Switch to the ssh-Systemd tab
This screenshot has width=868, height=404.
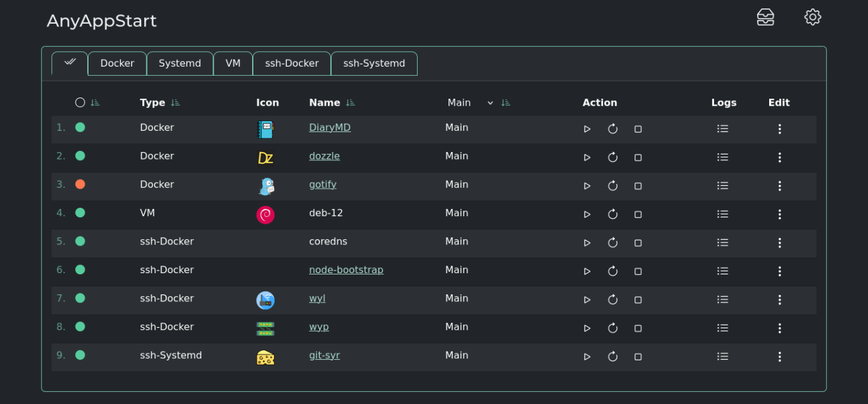374,63
